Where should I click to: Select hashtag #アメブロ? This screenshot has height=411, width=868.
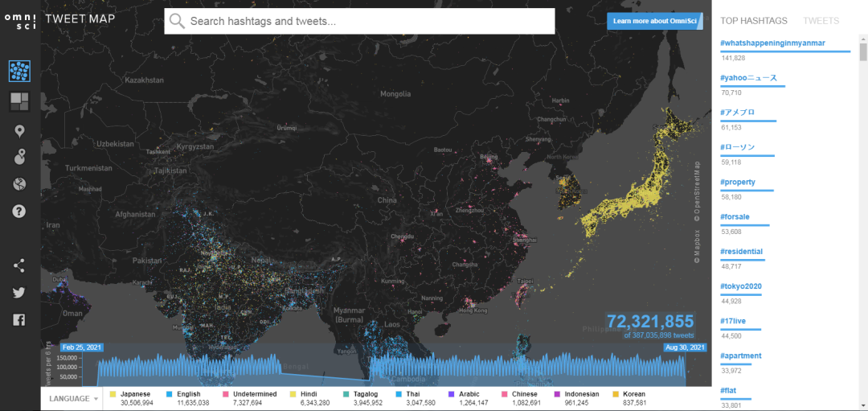[737, 113]
